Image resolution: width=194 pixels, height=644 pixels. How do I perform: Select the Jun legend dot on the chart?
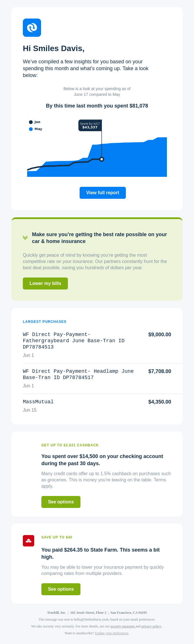31,122
